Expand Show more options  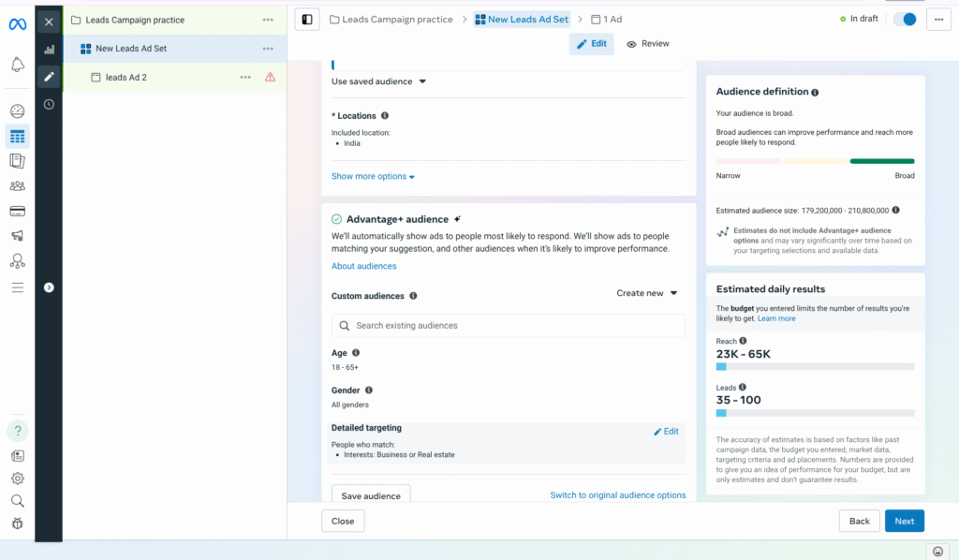tap(373, 176)
